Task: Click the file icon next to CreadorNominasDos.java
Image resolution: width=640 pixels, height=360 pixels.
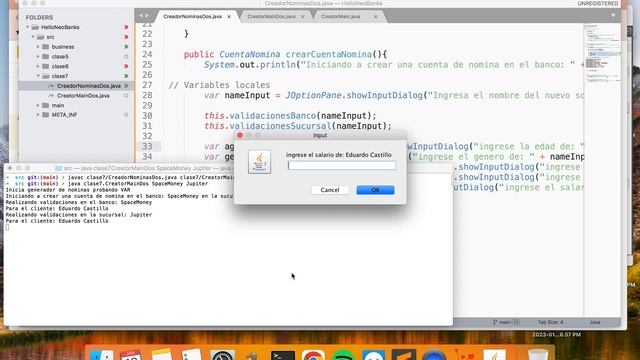Action: [x=51, y=86]
